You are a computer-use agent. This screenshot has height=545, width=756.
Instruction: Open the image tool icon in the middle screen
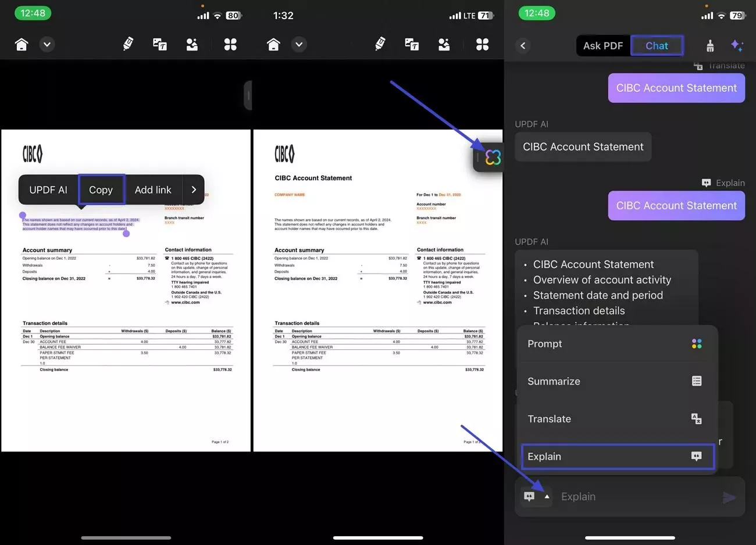pos(444,45)
